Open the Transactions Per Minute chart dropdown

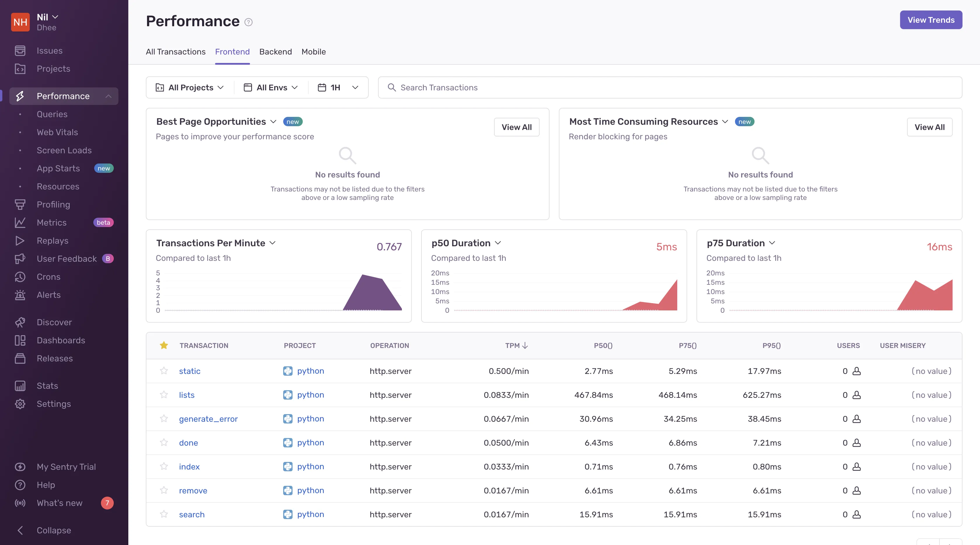click(272, 243)
